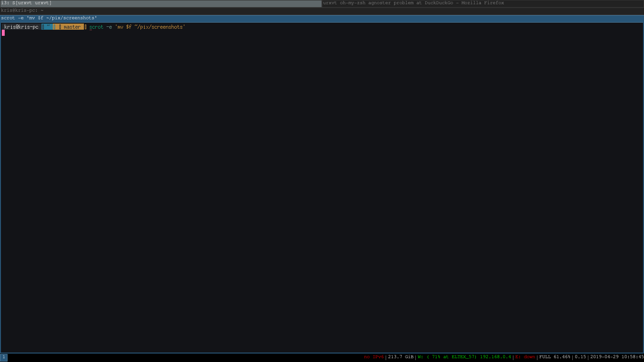Click the pink block cursor in the terminal
Viewport: 644px width, 362px height.
click(2, 33)
